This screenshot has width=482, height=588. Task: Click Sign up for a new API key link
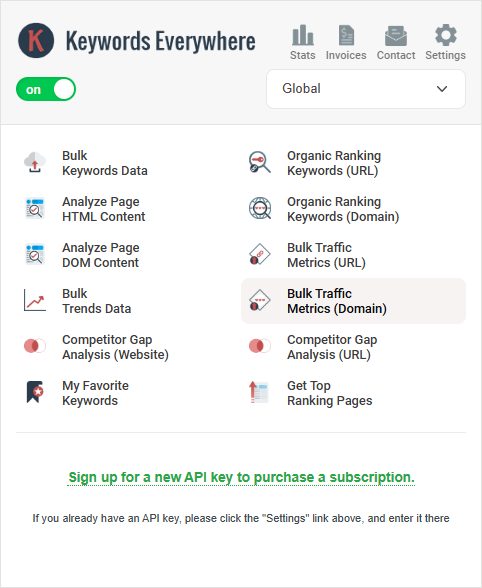(x=241, y=477)
